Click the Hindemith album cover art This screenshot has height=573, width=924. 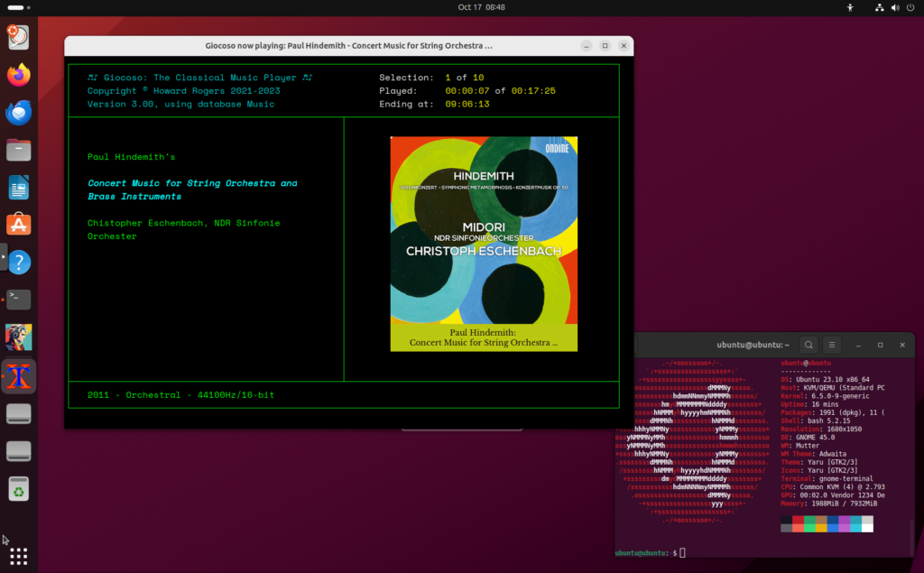click(484, 230)
